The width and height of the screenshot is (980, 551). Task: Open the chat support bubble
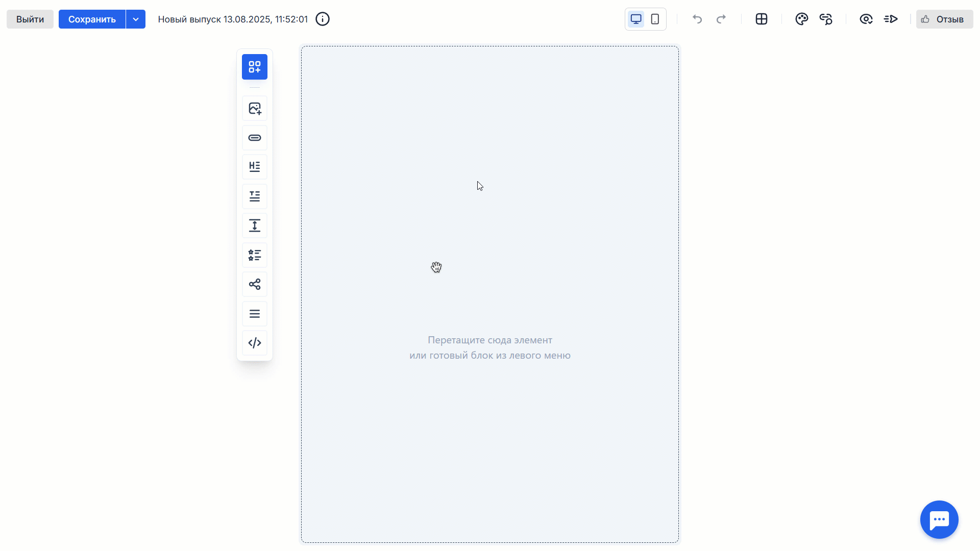[x=939, y=519]
